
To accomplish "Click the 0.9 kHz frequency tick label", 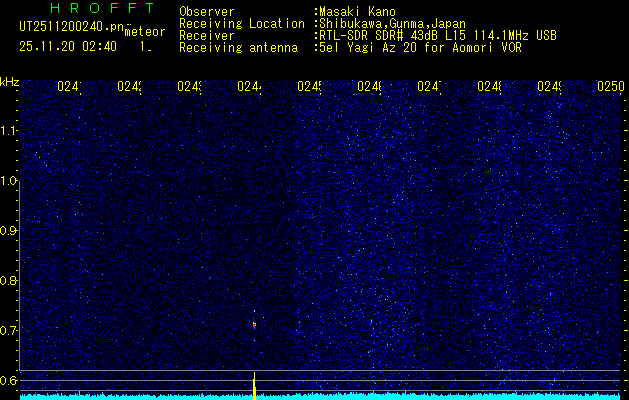I will click(9, 231).
